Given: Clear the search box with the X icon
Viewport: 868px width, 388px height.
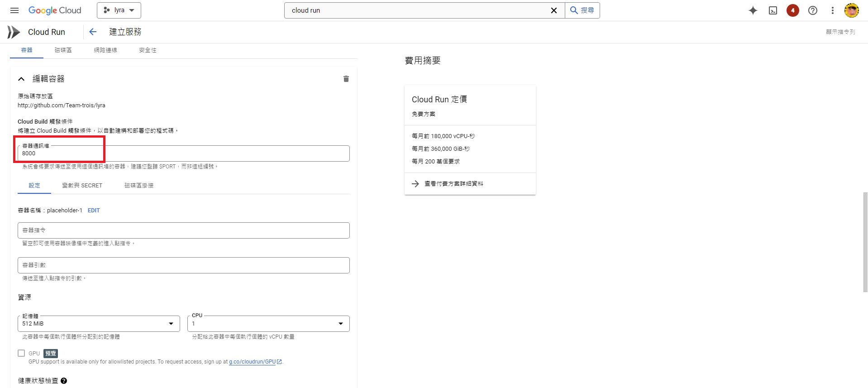Looking at the screenshot, I should [553, 10].
